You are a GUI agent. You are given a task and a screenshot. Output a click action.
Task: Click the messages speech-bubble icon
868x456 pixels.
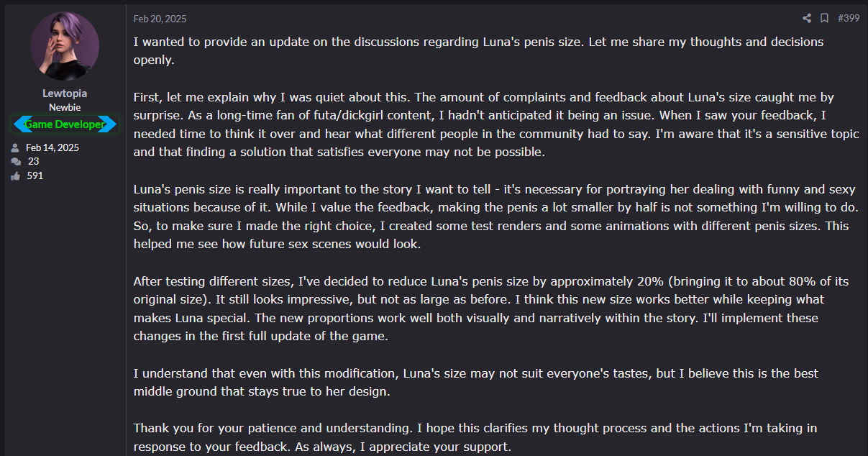pos(15,162)
